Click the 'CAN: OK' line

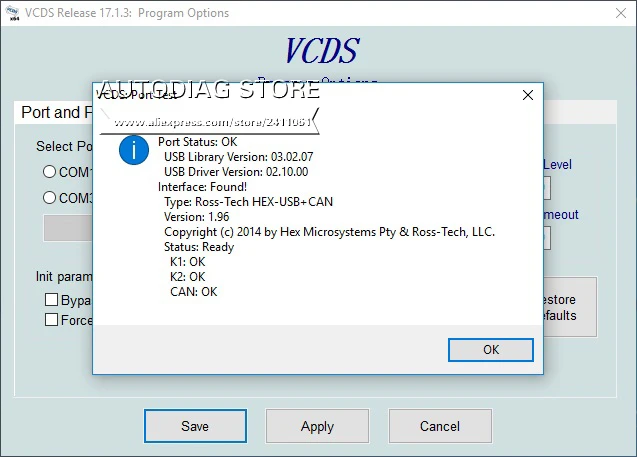pos(194,292)
